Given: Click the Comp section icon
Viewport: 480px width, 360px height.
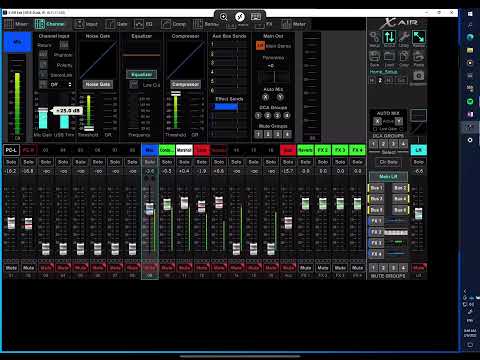Looking at the screenshot, I should [x=166, y=24].
